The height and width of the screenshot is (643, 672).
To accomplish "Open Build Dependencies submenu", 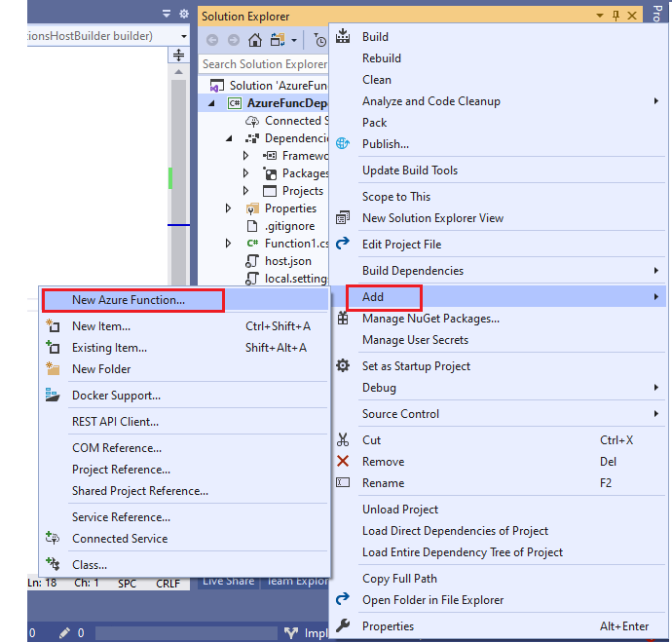I will 499,271.
